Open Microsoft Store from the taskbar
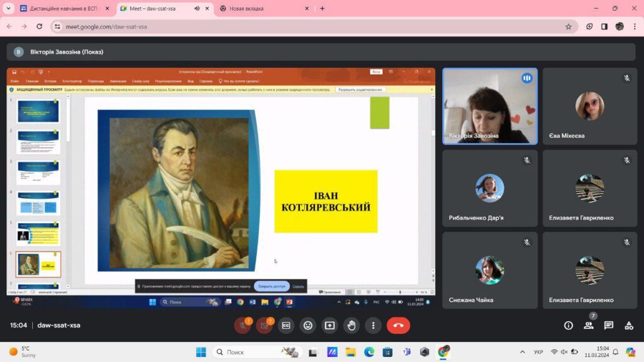 pyautogui.click(x=387, y=352)
